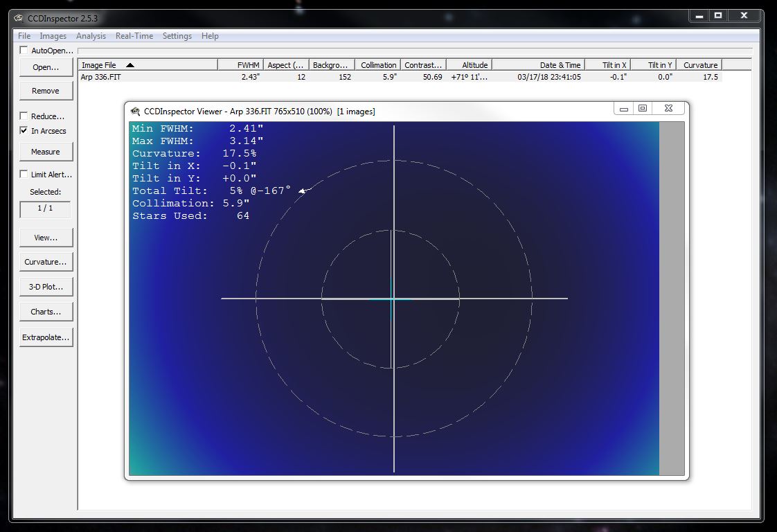This screenshot has width=777, height=532.
Task: Open the File menu
Action: 24,36
